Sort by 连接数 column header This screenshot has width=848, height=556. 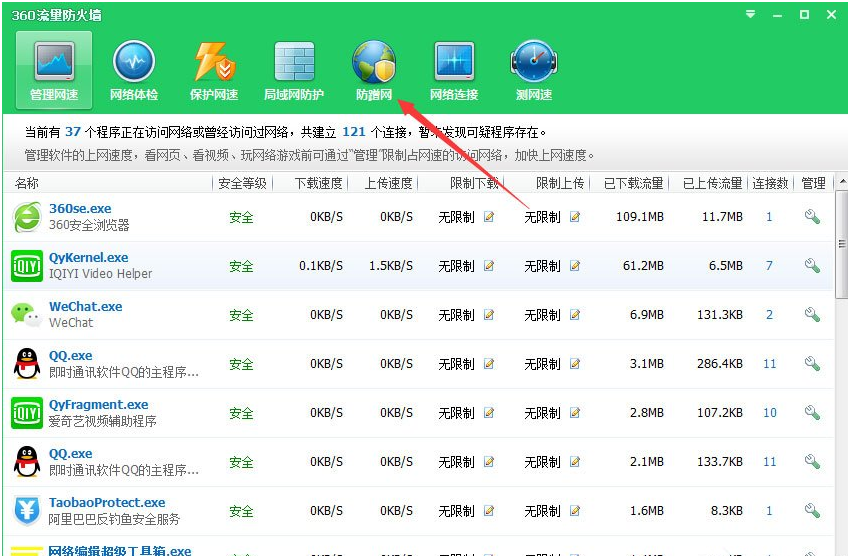click(770, 183)
